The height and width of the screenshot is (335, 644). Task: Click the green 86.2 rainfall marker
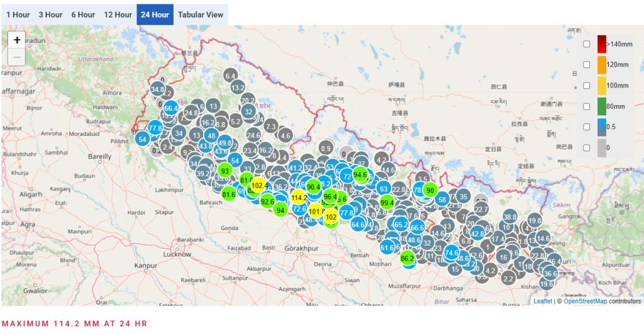pyautogui.click(x=407, y=258)
